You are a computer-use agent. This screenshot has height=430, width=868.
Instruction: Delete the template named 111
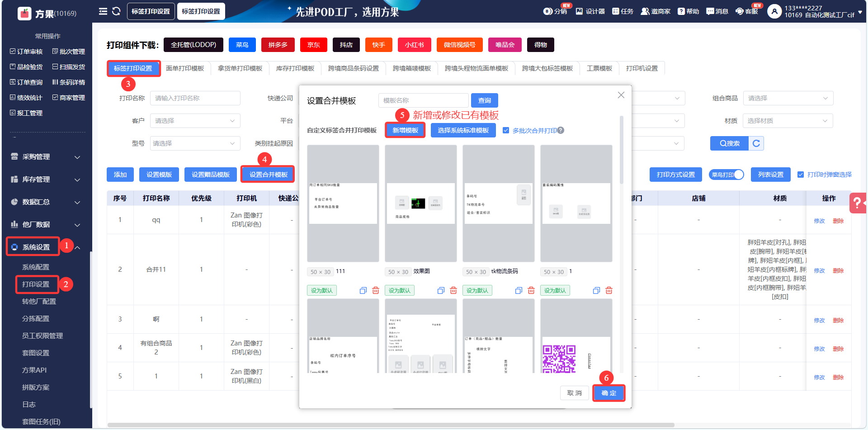(376, 291)
